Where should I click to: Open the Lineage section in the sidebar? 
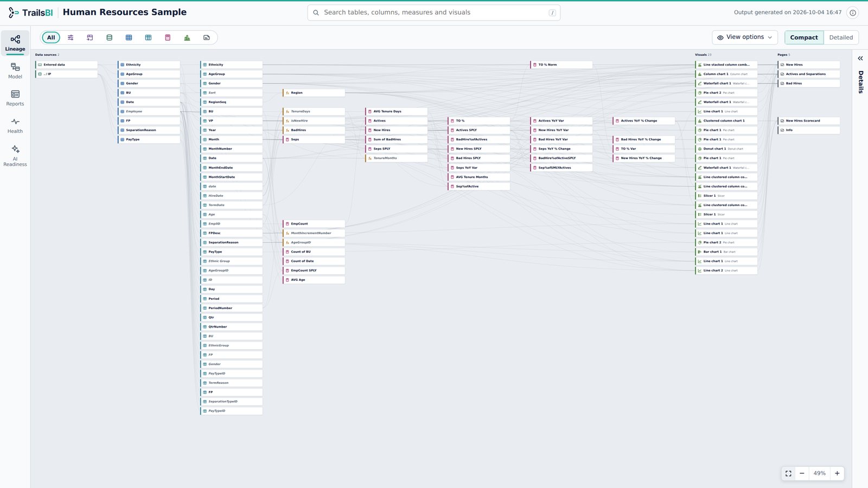(x=15, y=43)
